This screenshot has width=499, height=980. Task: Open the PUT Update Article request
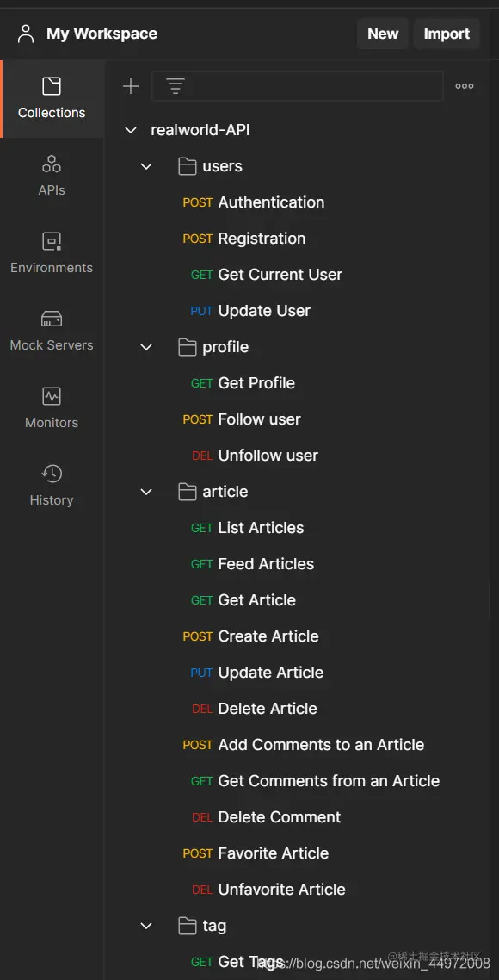257,673
